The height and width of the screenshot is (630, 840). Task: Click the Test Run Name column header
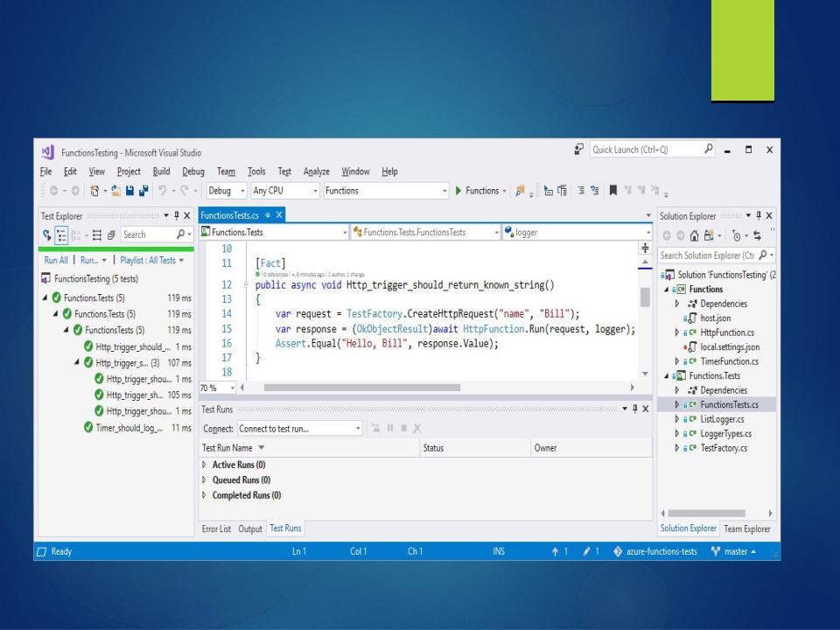coord(310,448)
